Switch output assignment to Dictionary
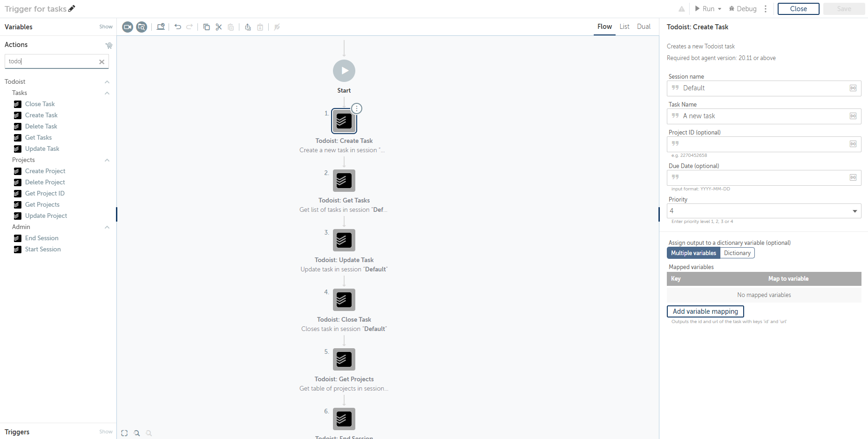This screenshot has height=439, width=868. click(737, 253)
